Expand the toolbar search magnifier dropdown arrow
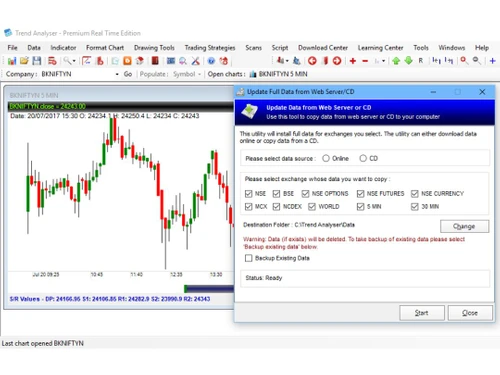 (x=74, y=61)
